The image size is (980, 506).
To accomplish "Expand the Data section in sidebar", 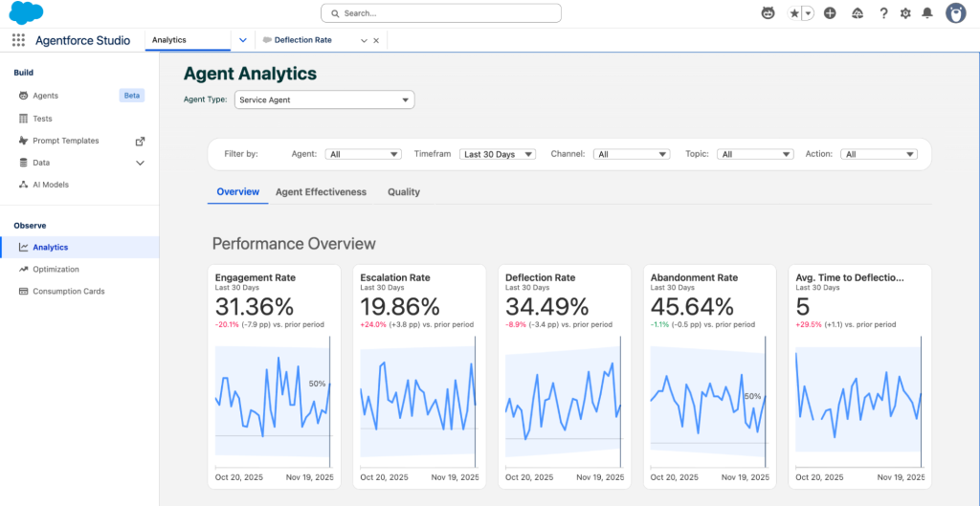I will pos(140,163).
